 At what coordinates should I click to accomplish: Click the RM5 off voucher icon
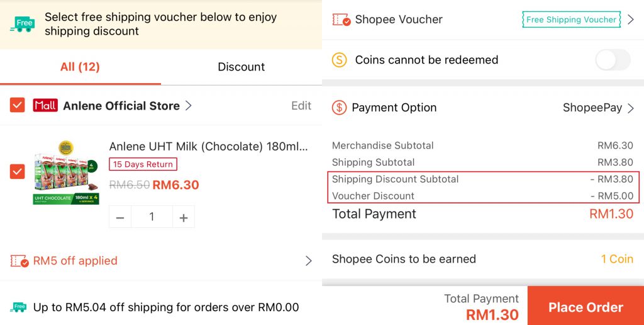point(19,261)
